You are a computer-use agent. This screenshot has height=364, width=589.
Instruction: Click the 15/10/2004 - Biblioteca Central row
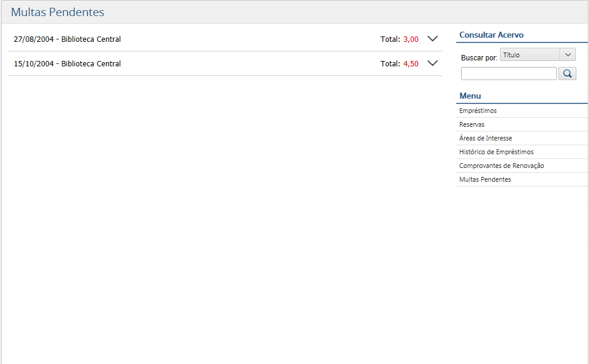coord(68,64)
